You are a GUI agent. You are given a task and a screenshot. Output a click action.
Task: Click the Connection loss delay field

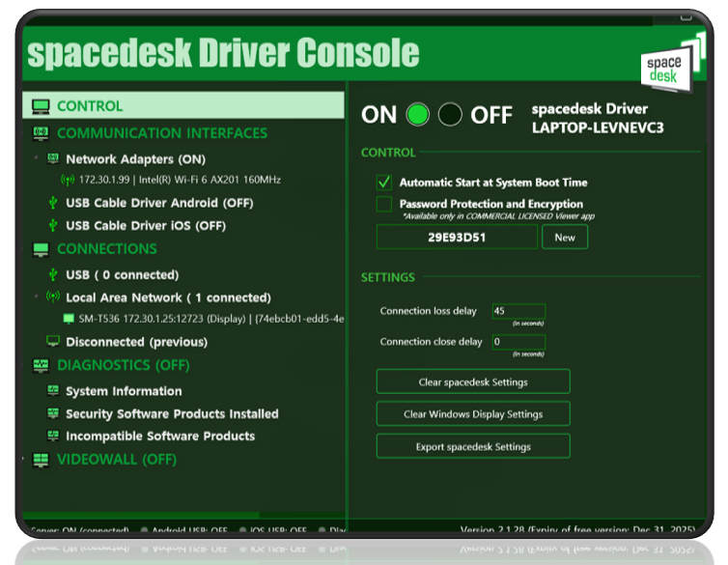[x=518, y=311]
